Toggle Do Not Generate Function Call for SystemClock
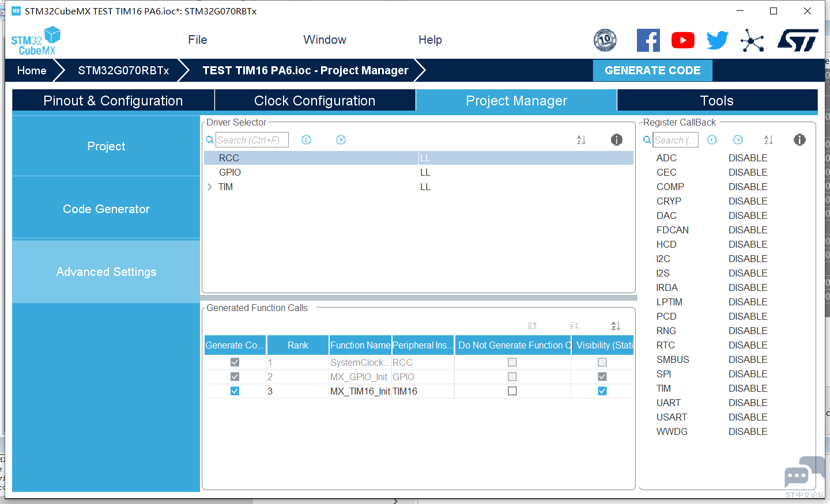This screenshot has height=504, width=830. point(512,362)
